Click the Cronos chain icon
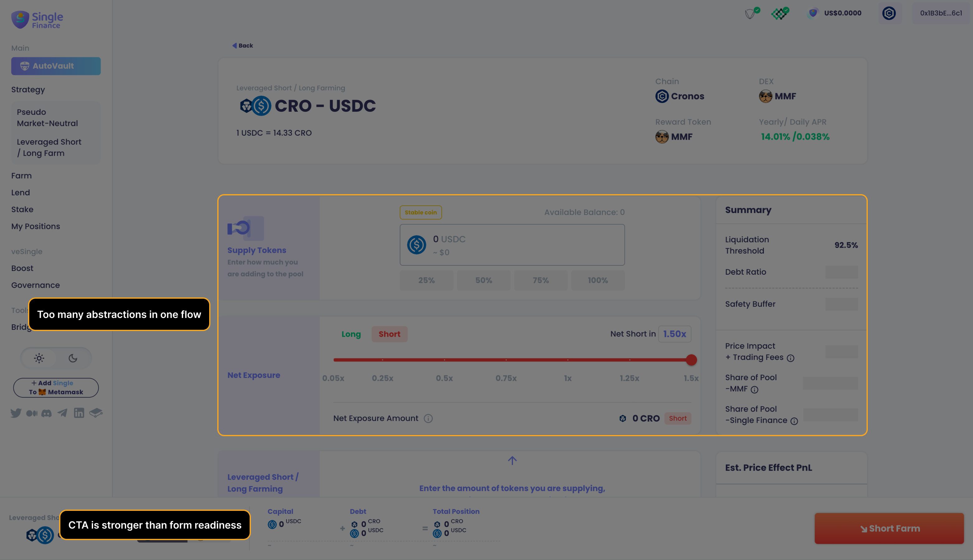 [x=662, y=96]
